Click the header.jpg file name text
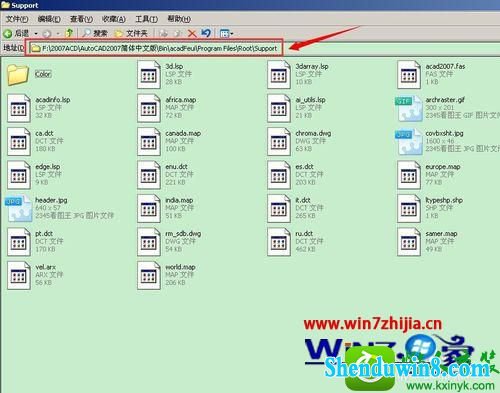 click(51, 200)
